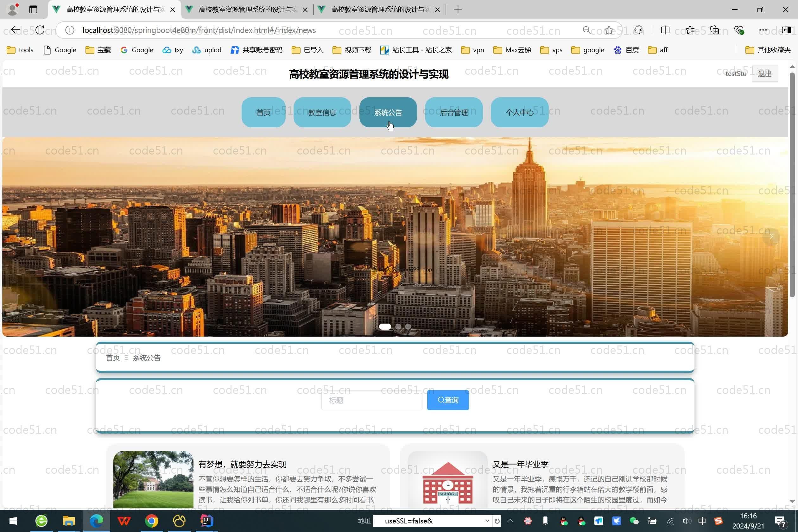
Task: Open the browser settings and more menu
Action: 763,30
